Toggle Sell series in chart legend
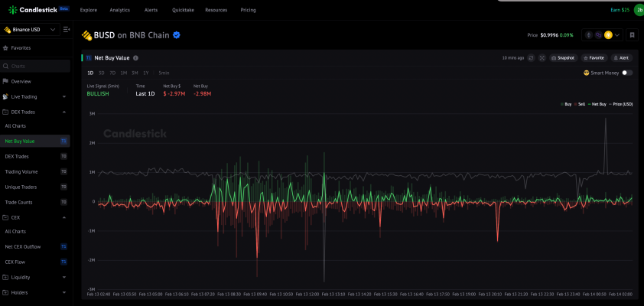Screen dimensions: 644x306 click(579, 104)
